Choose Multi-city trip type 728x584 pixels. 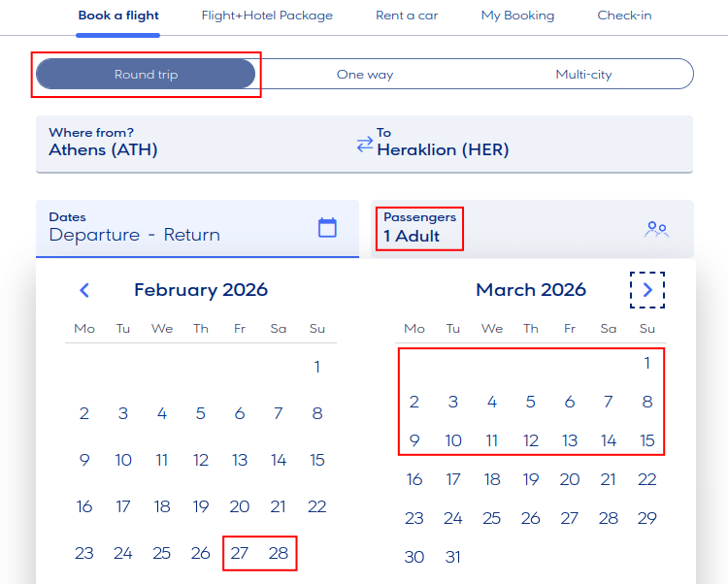click(x=583, y=75)
